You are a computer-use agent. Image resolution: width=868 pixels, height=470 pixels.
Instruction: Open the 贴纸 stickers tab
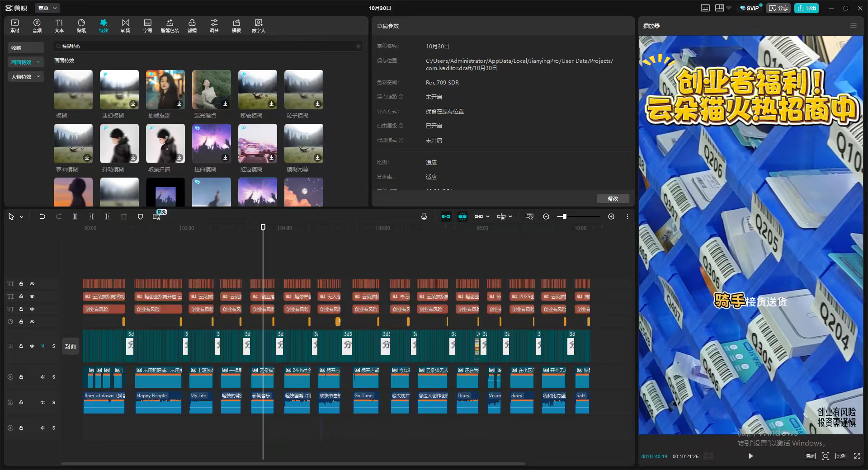81,26
